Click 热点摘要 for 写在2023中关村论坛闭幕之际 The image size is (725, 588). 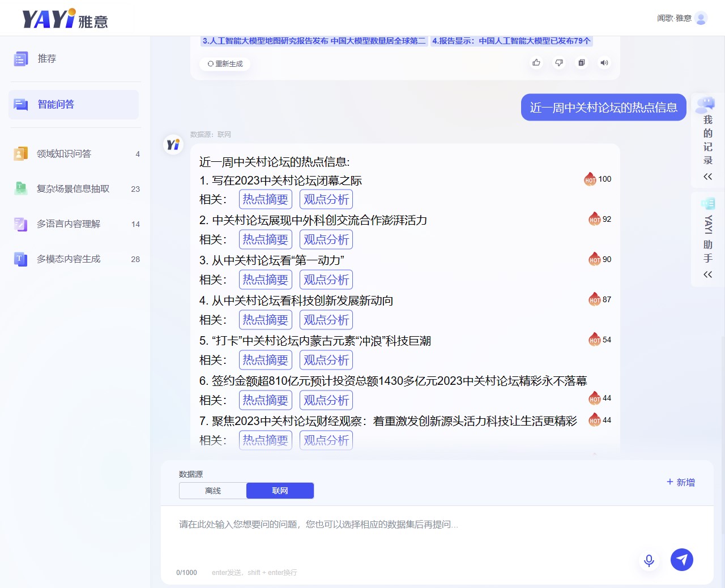click(x=265, y=200)
